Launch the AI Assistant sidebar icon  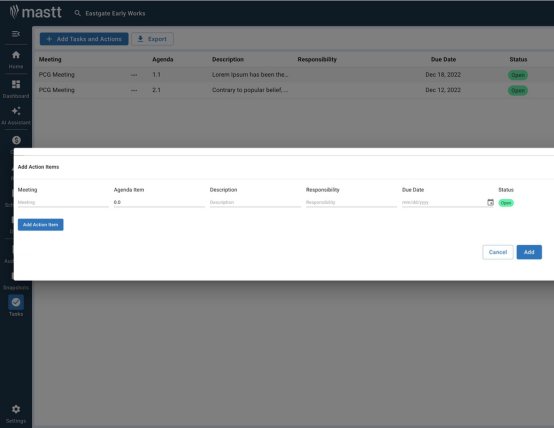tap(16, 111)
